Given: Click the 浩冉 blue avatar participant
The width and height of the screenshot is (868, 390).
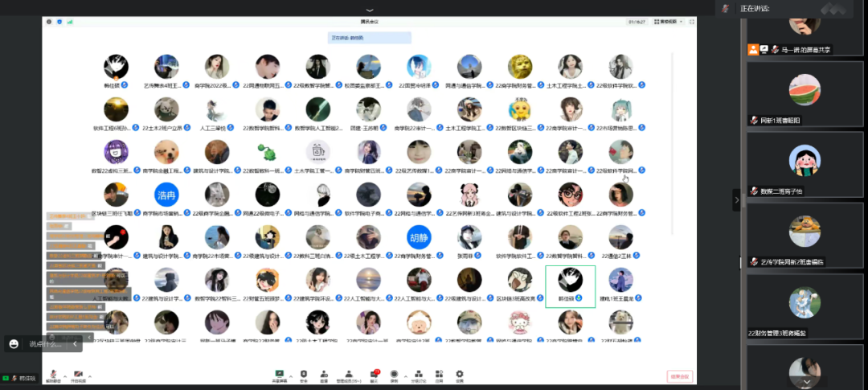Looking at the screenshot, I should point(166,195).
